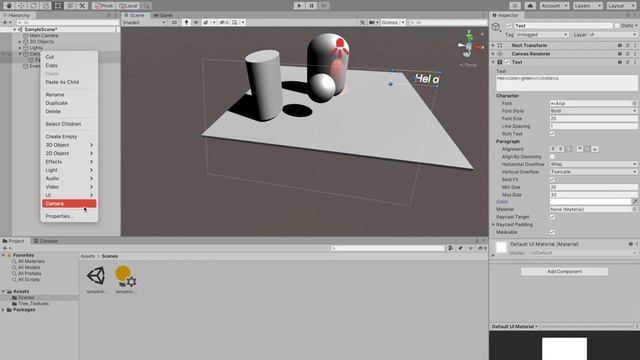The image size is (640, 360).
Task: Select the Scale tool in toolbar
Action: [x=46, y=6]
